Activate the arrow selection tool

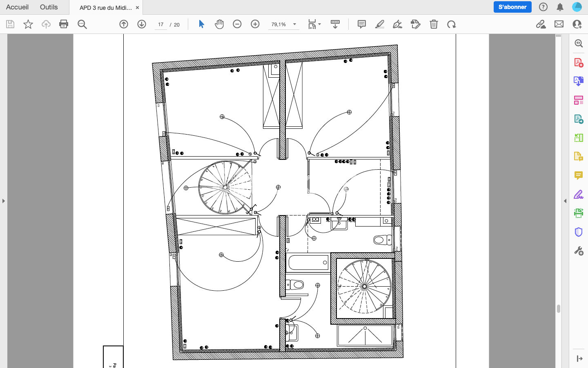pos(201,24)
